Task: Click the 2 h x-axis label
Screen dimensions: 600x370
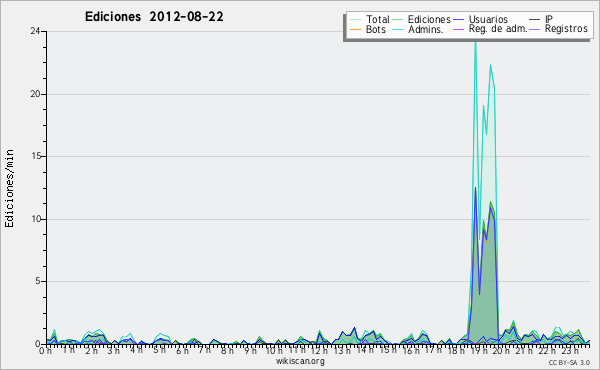Action: point(91,351)
